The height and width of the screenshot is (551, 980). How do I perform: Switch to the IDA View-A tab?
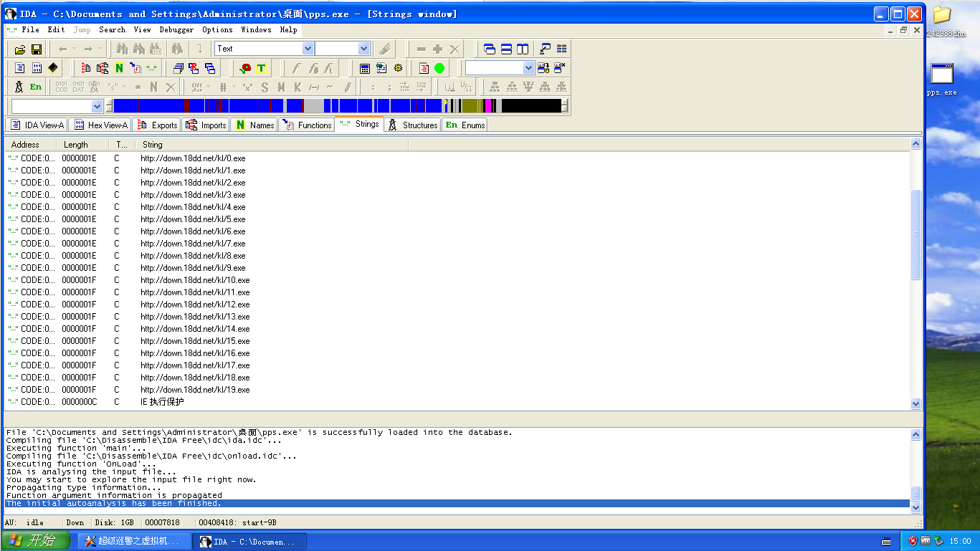pos(37,125)
